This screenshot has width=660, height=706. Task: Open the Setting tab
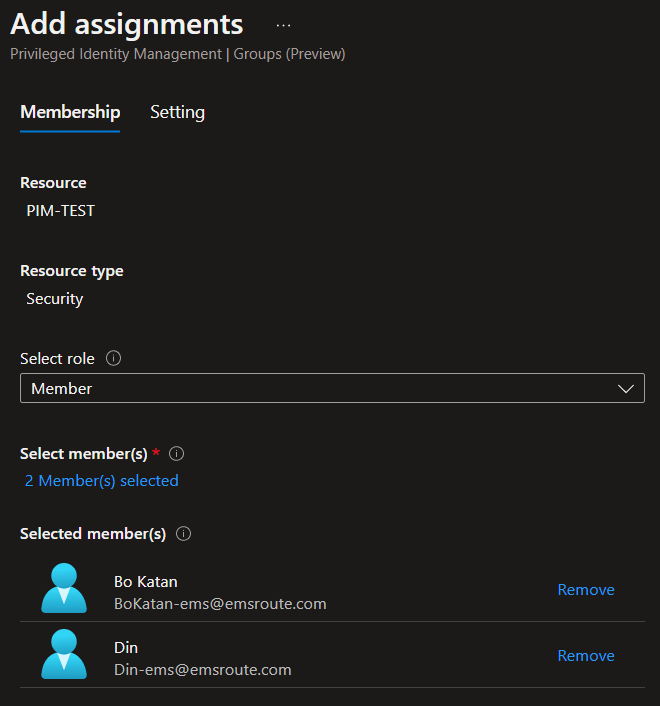[x=177, y=112]
